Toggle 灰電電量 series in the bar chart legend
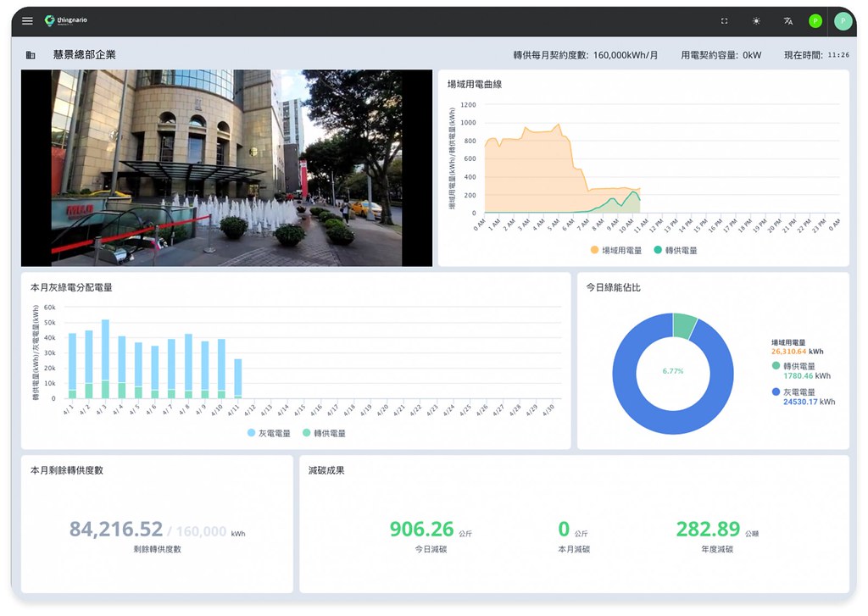 (269, 433)
